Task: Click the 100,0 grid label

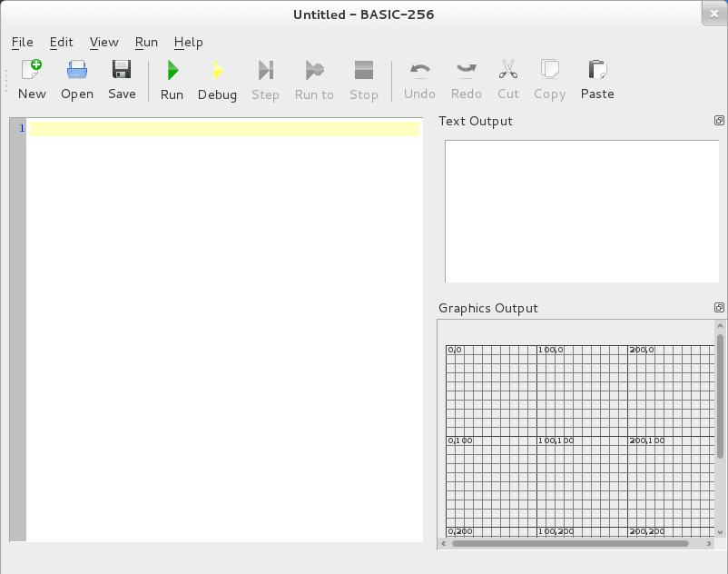Action: click(551, 350)
